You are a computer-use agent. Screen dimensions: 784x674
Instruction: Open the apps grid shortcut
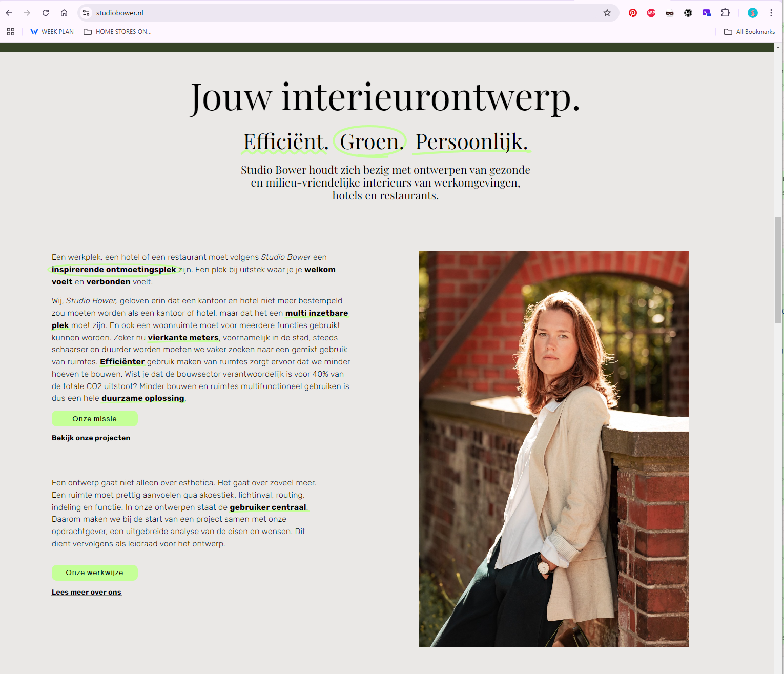point(11,32)
